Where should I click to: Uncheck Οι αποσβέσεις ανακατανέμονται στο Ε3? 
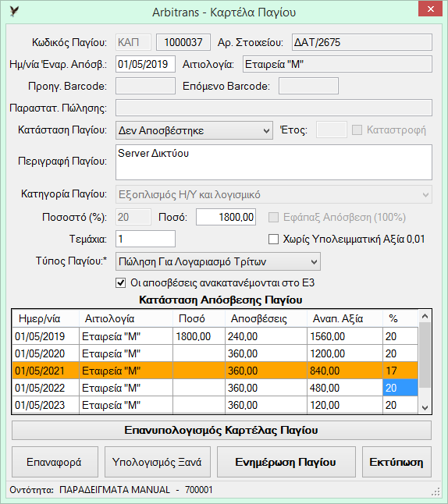[121, 283]
